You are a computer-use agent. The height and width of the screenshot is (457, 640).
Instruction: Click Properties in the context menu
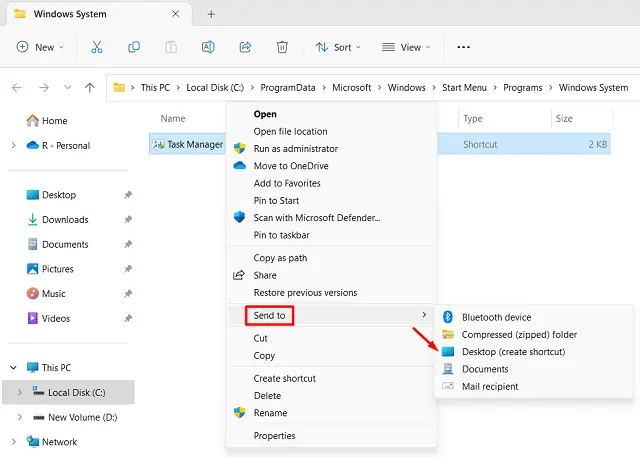click(274, 436)
